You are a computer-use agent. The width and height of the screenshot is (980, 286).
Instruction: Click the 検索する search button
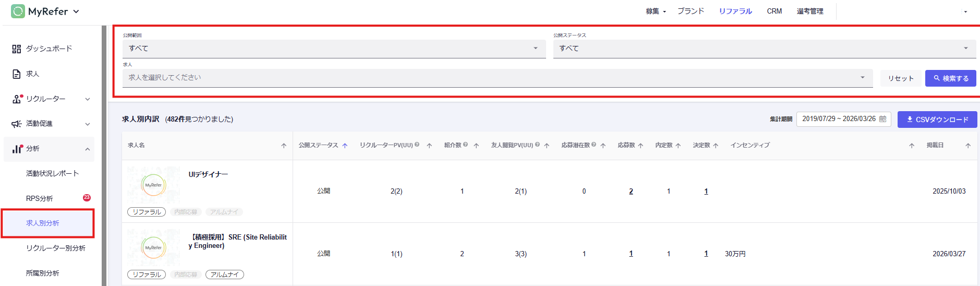click(x=950, y=78)
